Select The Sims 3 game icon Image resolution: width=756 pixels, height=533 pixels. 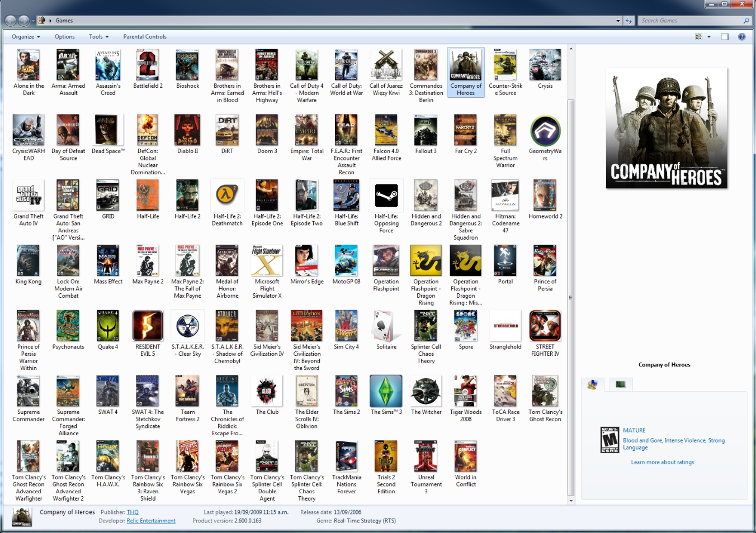386,391
